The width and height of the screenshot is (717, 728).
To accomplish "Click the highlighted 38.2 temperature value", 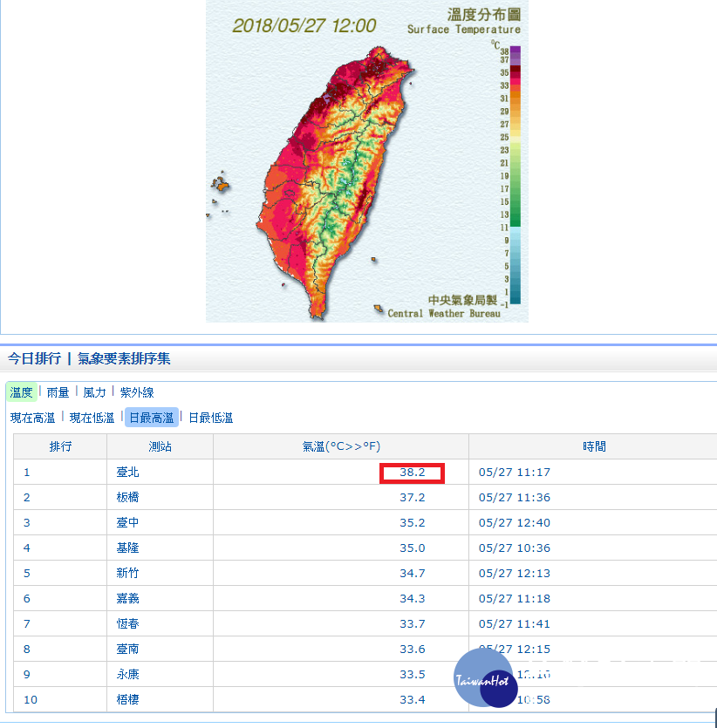I will click(x=413, y=473).
